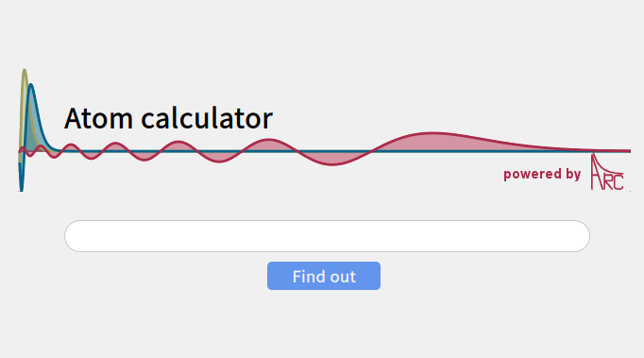
Task: Click the deepest, widest red wave trough
Action: (332, 159)
